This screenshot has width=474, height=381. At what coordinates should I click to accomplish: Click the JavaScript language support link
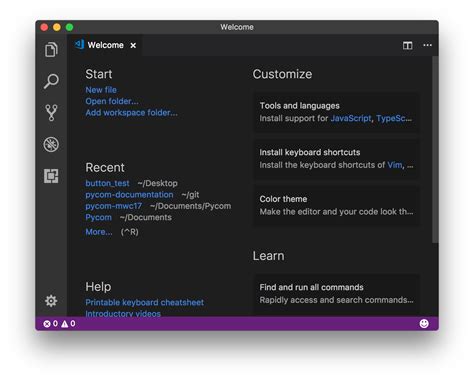[351, 118]
